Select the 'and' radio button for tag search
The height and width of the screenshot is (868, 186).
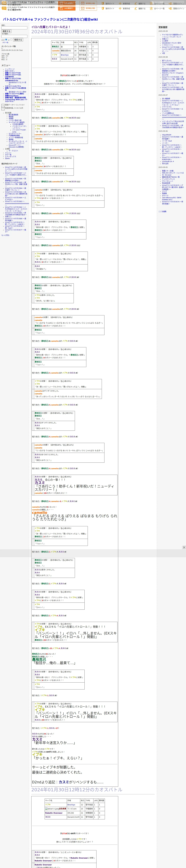click(6, 39)
